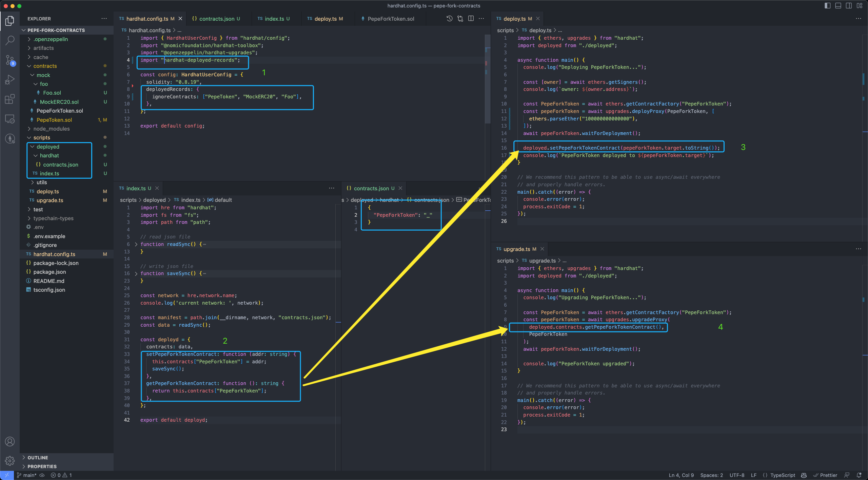Click the hardhat.config.ts minimap scrollbar

(x=487, y=78)
